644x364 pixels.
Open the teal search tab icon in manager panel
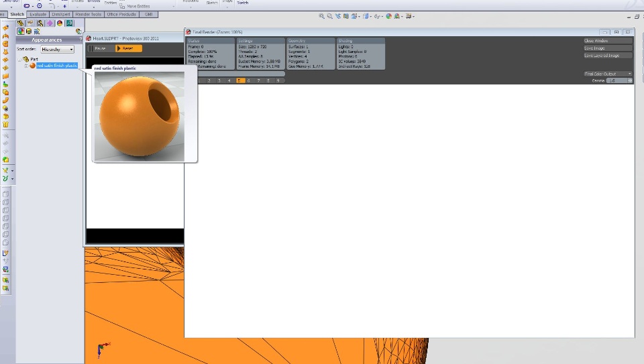tap(69, 23)
